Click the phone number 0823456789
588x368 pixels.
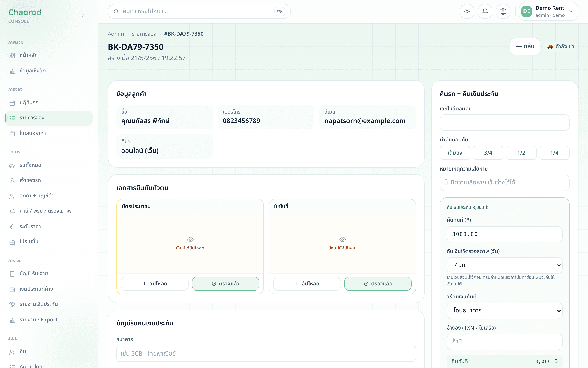tap(241, 121)
